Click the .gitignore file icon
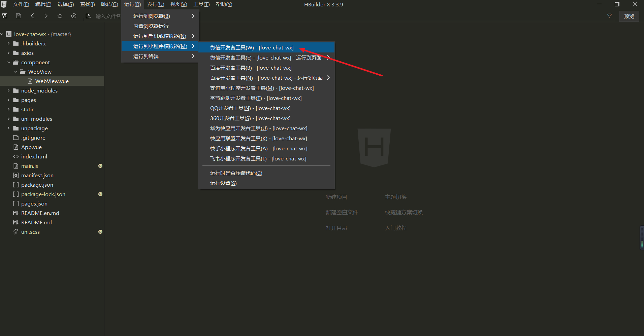Viewport: 644px width, 336px height. (16, 138)
